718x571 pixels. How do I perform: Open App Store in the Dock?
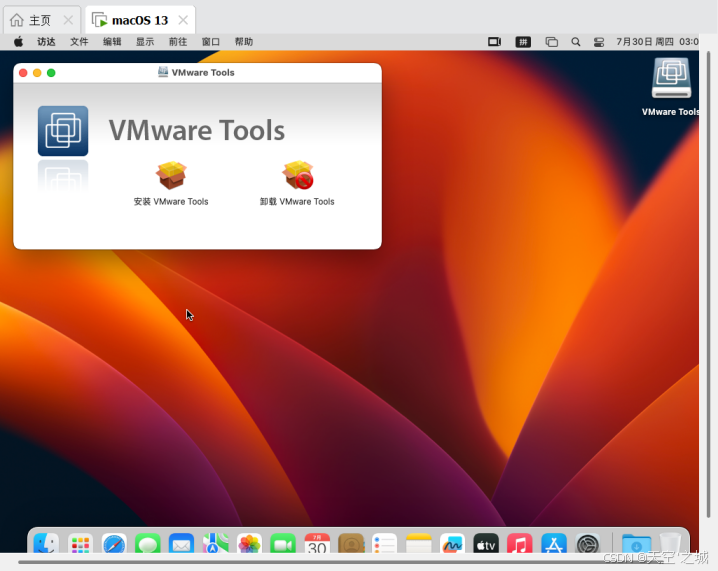[554, 544]
